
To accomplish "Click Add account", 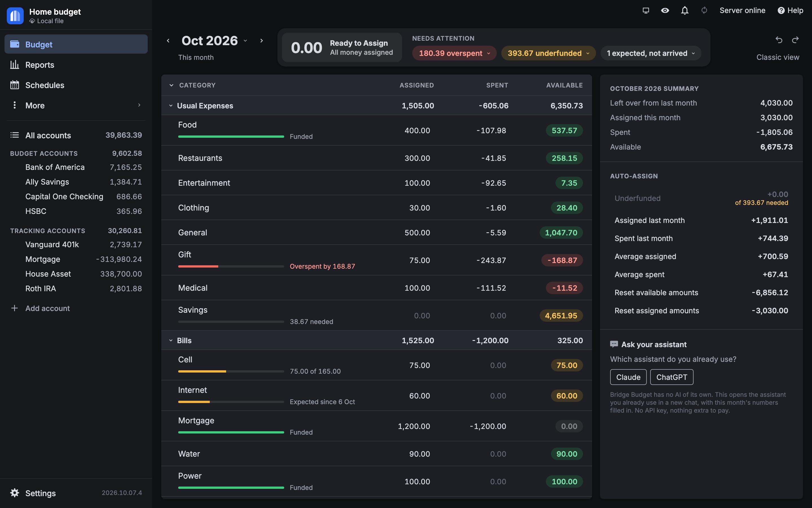I will (47, 308).
